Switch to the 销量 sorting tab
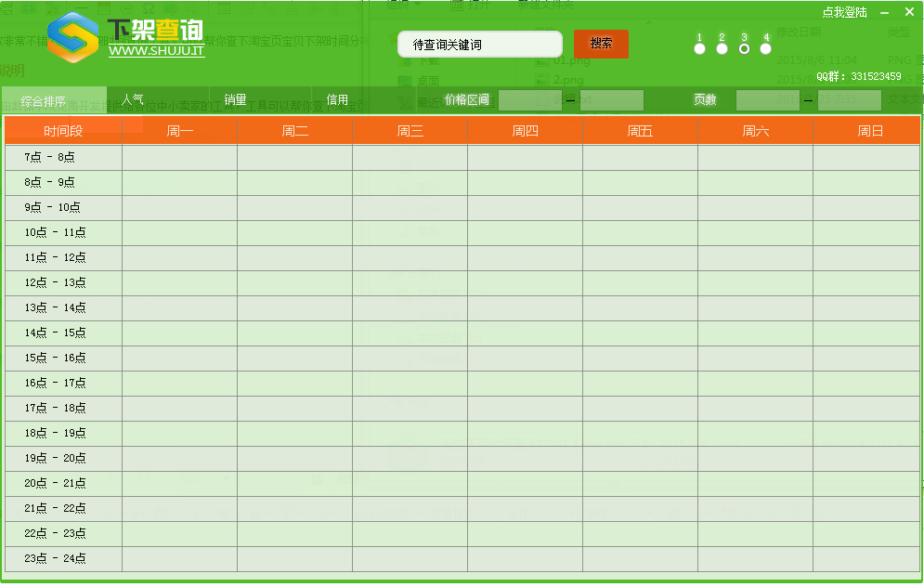 coord(235,99)
